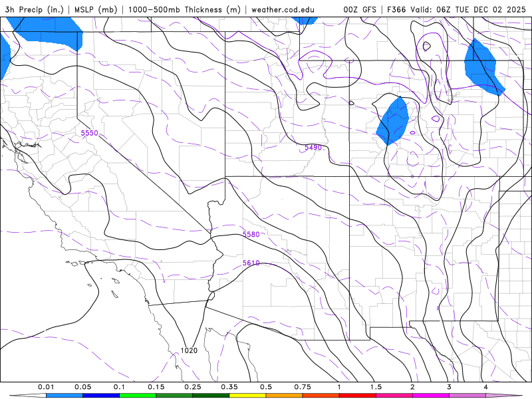532x399 pixels.
Task: Click the magenta 2 inch legend swatch
Action: [x=431, y=396]
